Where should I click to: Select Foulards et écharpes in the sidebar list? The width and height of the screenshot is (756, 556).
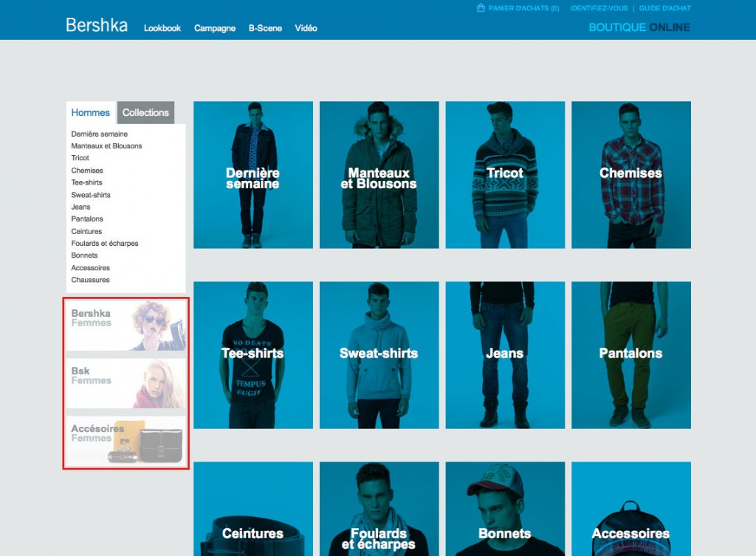pyautogui.click(x=105, y=244)
